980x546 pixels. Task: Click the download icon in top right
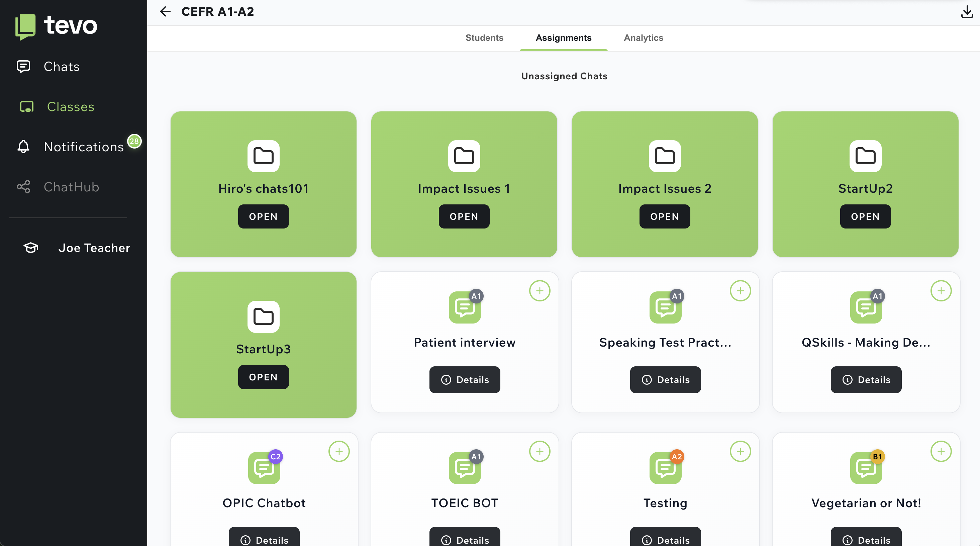click(967, 12)
